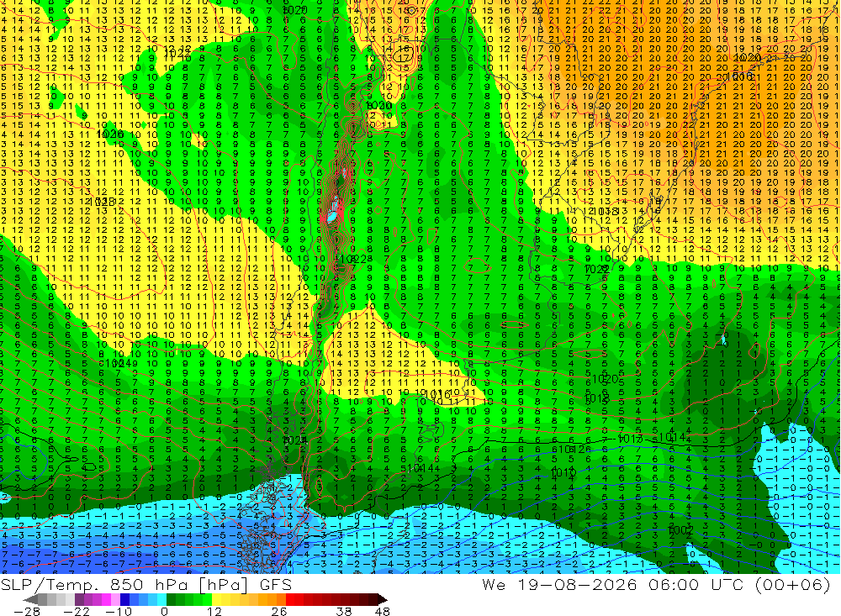Viewport: 841px width, 616px height.
Task: Click the 'SLP/Temp. 850 hPa [hPa] GFS' title
Action: tap(145, 585)
